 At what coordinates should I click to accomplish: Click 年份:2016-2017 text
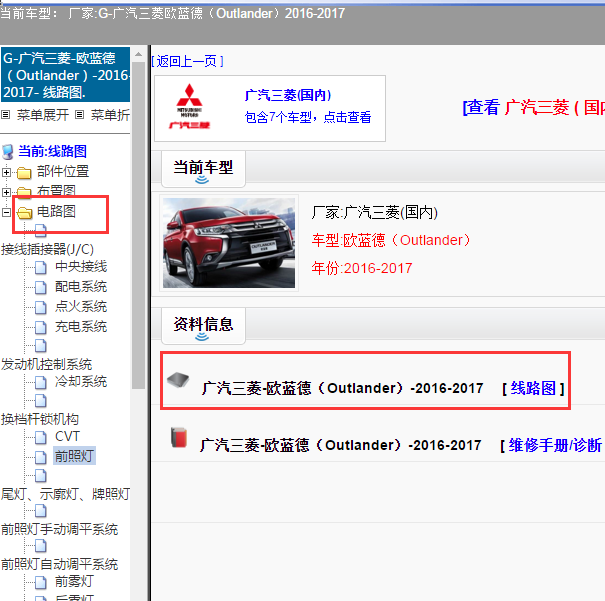[x=362, y=268]
